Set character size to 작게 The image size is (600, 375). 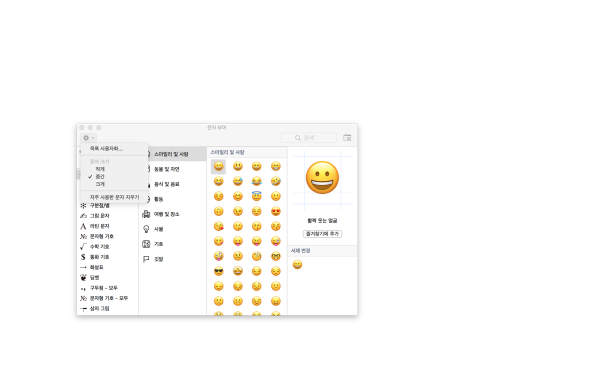pyautogui.click(x=100, y=169)
